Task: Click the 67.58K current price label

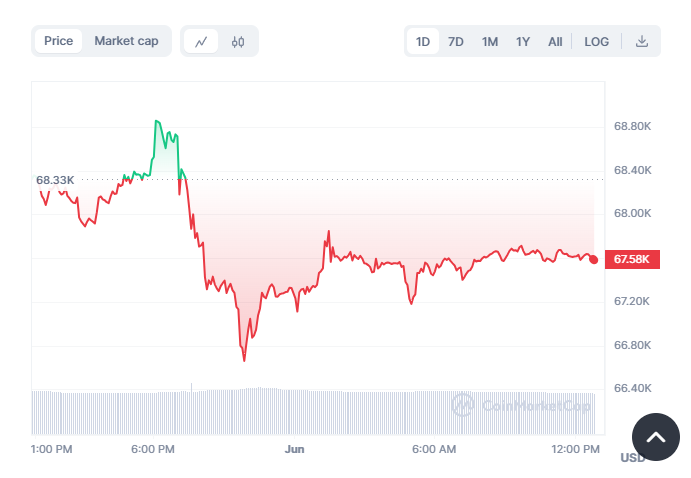Action: [632, 260]
